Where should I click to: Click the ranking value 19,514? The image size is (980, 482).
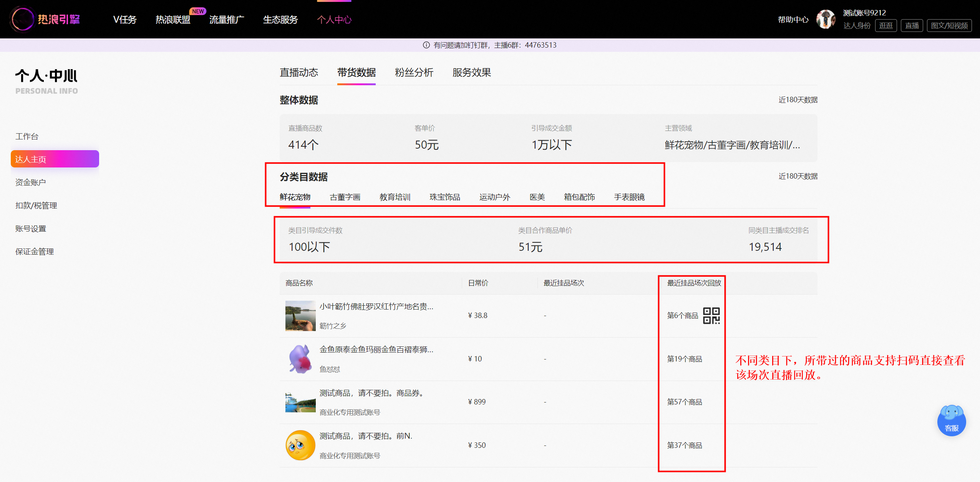click(x=765, y=247)
